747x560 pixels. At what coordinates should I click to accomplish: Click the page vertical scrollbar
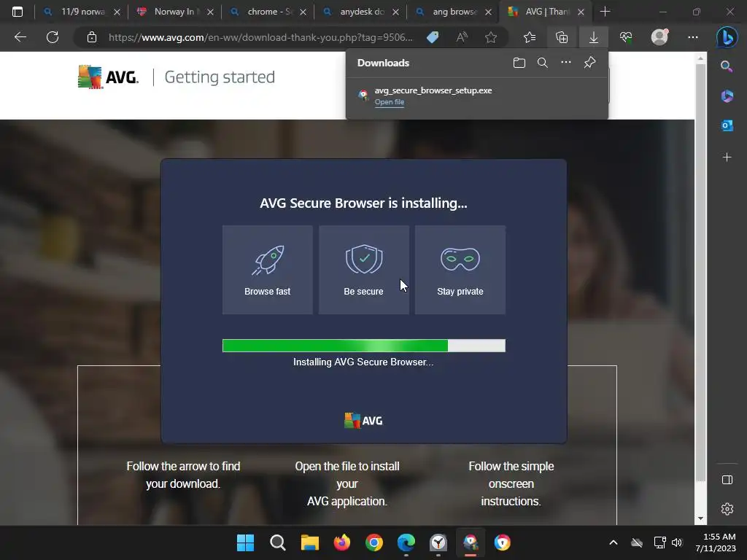coord(700,271)
